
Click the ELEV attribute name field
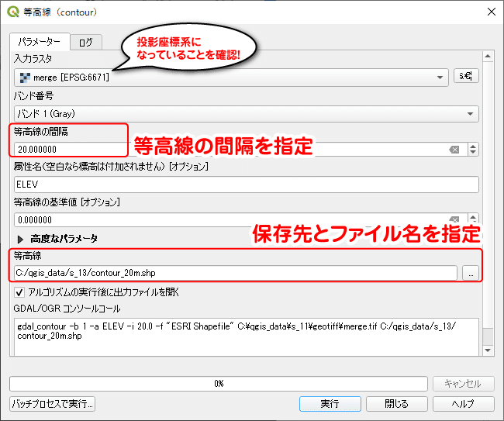click(247, 185)
